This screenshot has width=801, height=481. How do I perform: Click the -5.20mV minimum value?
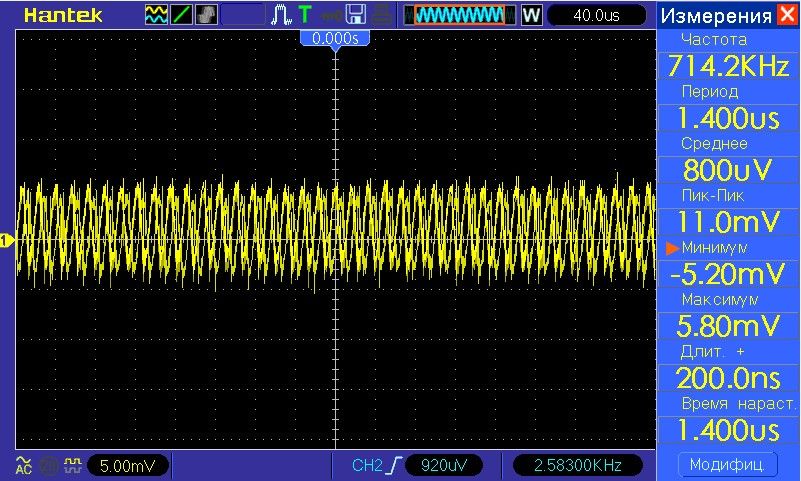tap(728, 274)
